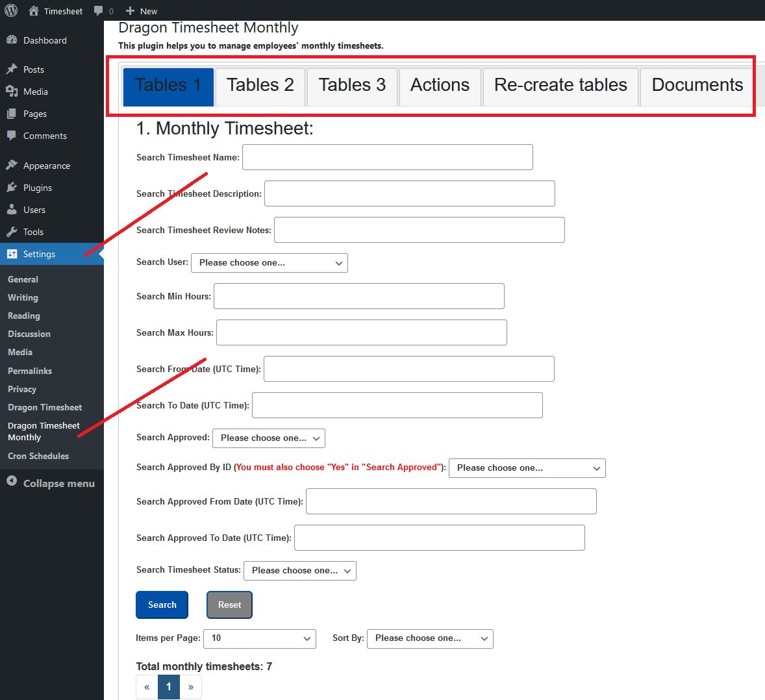Screen dimensions: 765x700
Task: Expand the Search Approved dropdown
Action: (269, 438)
